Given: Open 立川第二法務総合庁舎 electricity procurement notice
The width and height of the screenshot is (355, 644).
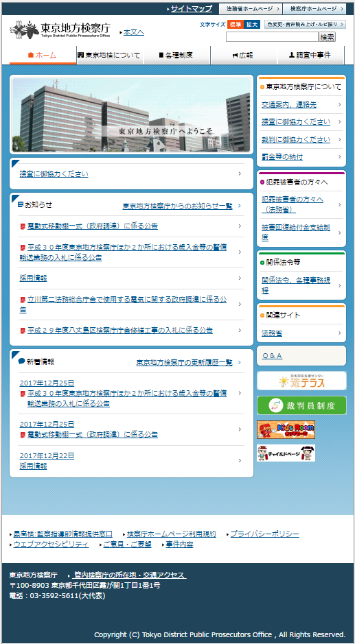Looking at the screenshot, I should [x=123, y=305].
